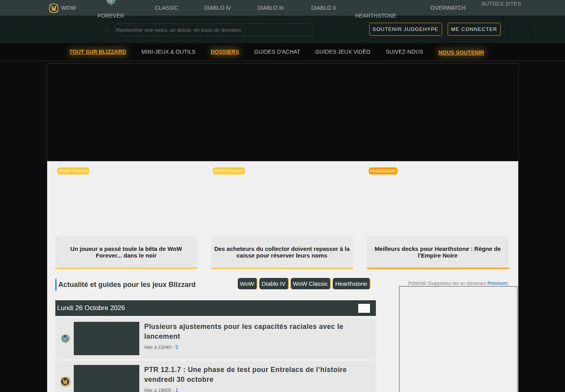Click white toggle in Lundi 26 Octobre header
This screenshot has width=565, height=392.
[364, 308]
